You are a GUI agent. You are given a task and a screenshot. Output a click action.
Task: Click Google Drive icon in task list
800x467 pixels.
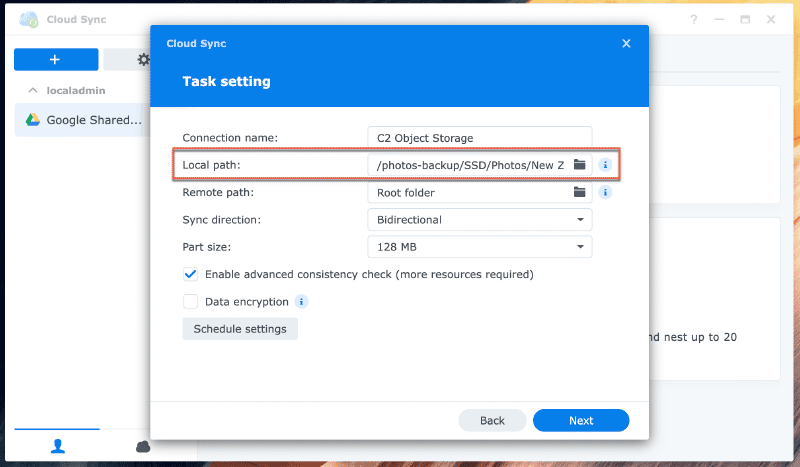click(x=32, y=120)
